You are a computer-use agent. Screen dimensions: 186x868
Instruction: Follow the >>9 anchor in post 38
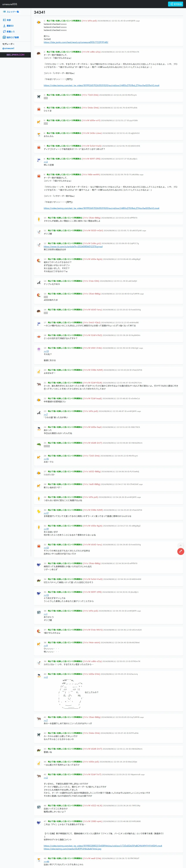pos(46,646)
